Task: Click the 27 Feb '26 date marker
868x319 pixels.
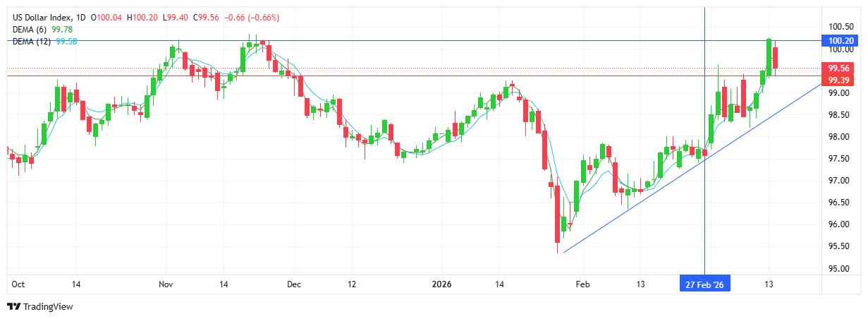Action: click(705, 285)
